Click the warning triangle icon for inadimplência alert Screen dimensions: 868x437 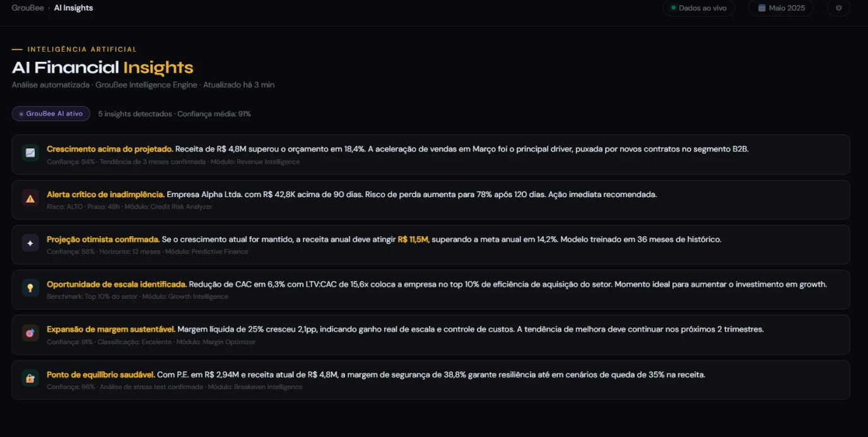click(30, 198)
